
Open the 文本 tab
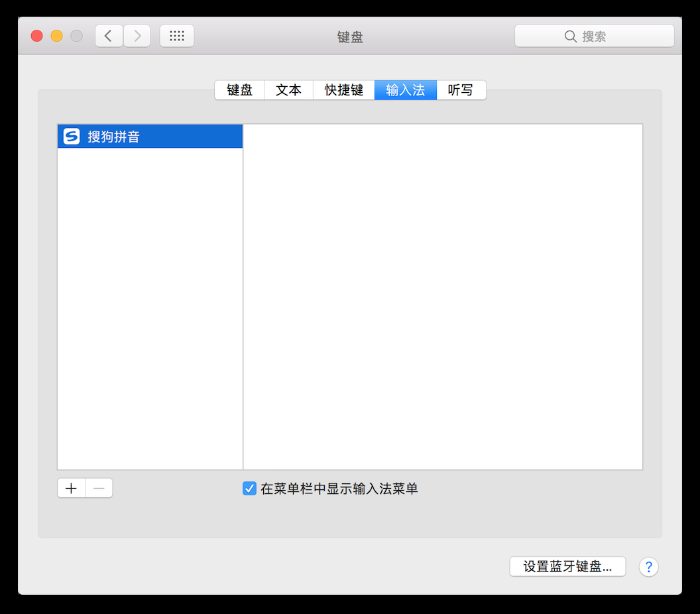[288, 90]
